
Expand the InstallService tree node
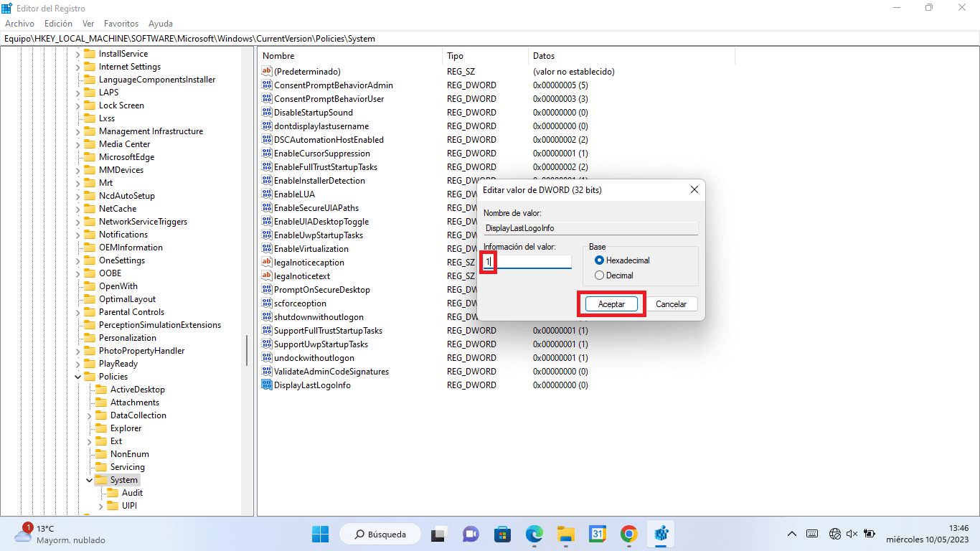tap(77, 54)
